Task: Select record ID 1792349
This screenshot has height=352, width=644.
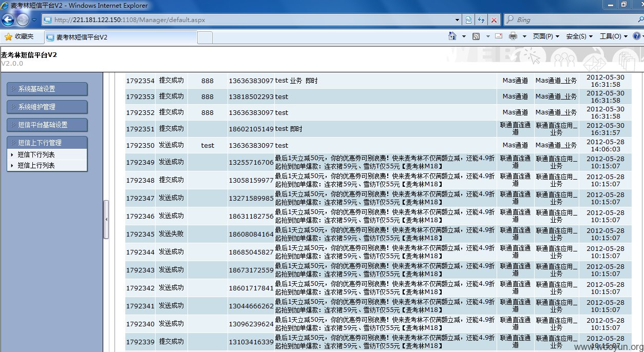Action: [140, 162]
